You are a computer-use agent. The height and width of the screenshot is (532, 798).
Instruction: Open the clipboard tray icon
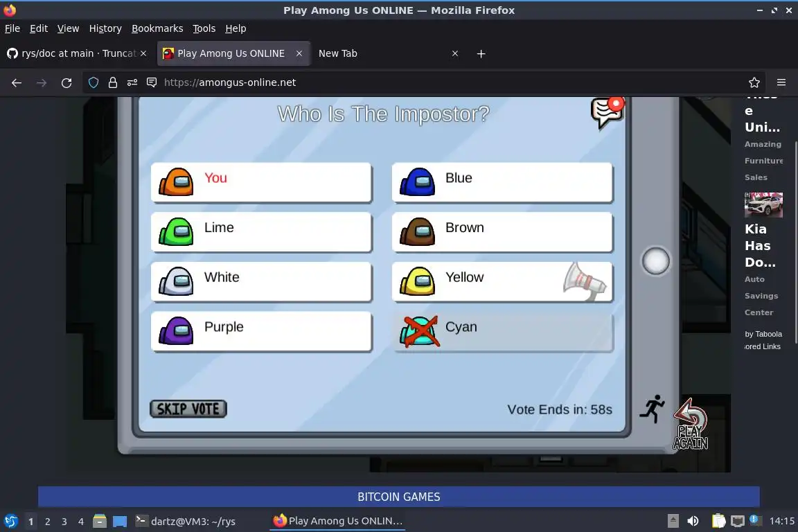point(718,521)
